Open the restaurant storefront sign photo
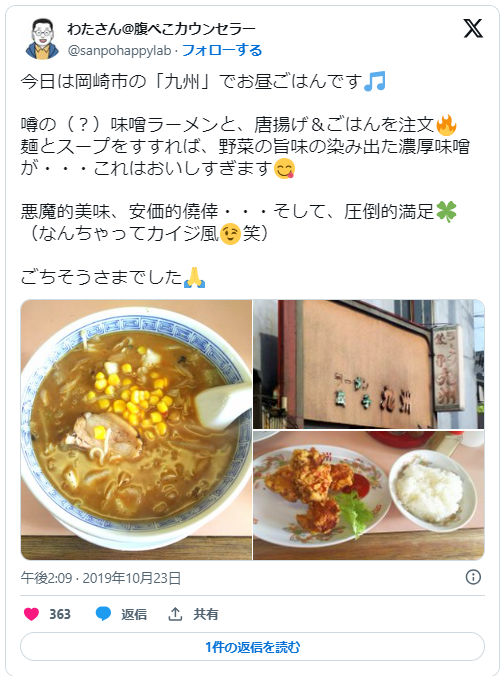Image resolution: width=504 pixels, height=681 pixels. tap(369, 364)
